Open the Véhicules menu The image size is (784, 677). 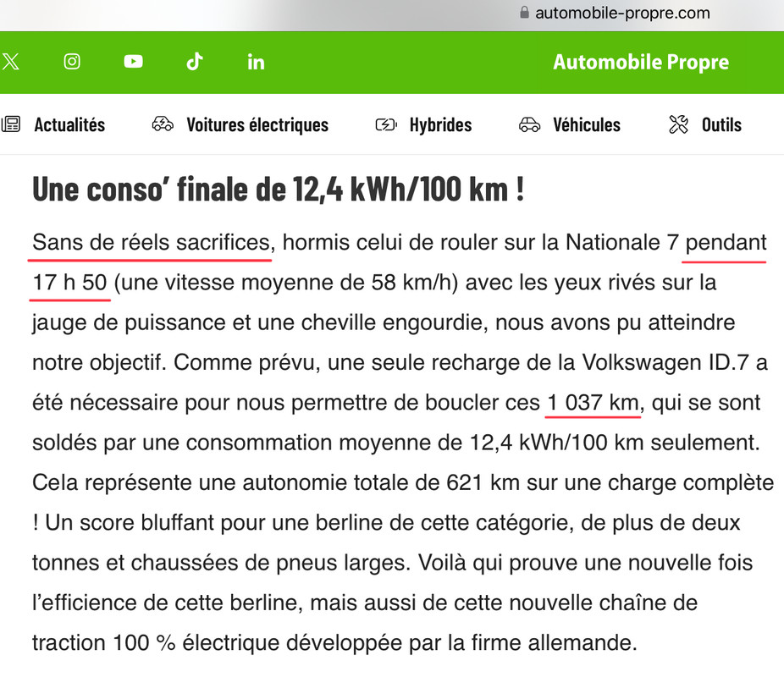click(587, 125)
